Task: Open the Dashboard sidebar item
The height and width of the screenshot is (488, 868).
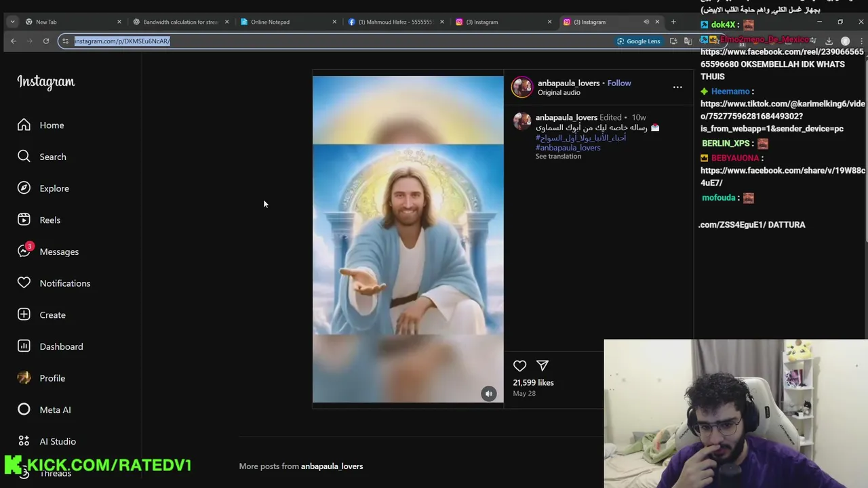Action: 50,346
